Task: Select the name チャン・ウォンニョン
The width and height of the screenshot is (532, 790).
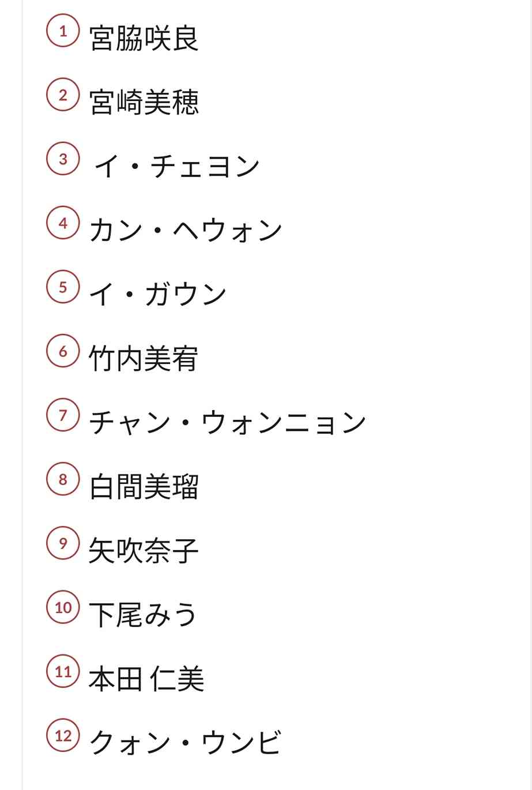Action: [228, 423]
